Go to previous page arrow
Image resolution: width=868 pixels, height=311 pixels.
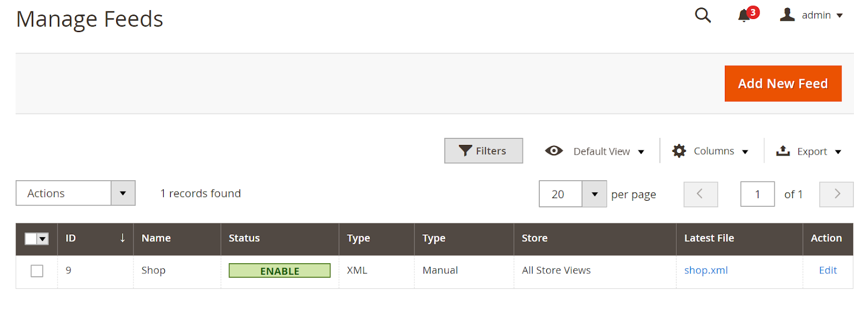pos(700,194)
